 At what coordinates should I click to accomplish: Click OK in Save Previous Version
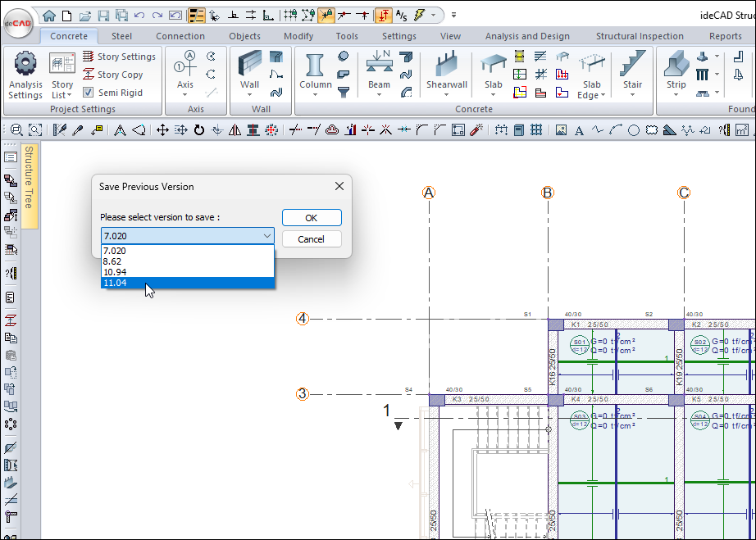(x=311, y=218)
